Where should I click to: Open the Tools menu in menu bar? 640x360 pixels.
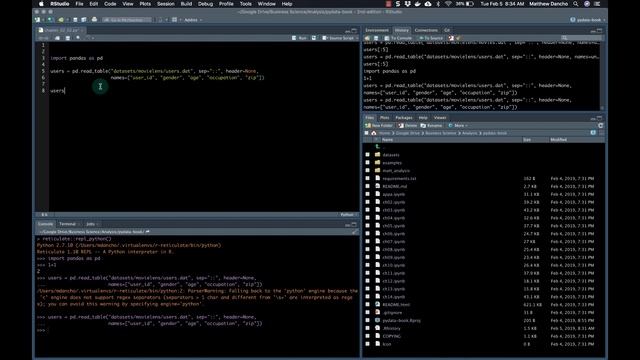pos(245,4)
